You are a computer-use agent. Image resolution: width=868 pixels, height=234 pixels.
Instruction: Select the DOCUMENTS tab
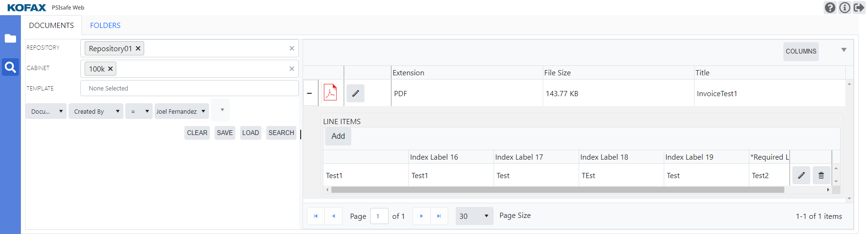pyautogui.click(x=51, y=26)
